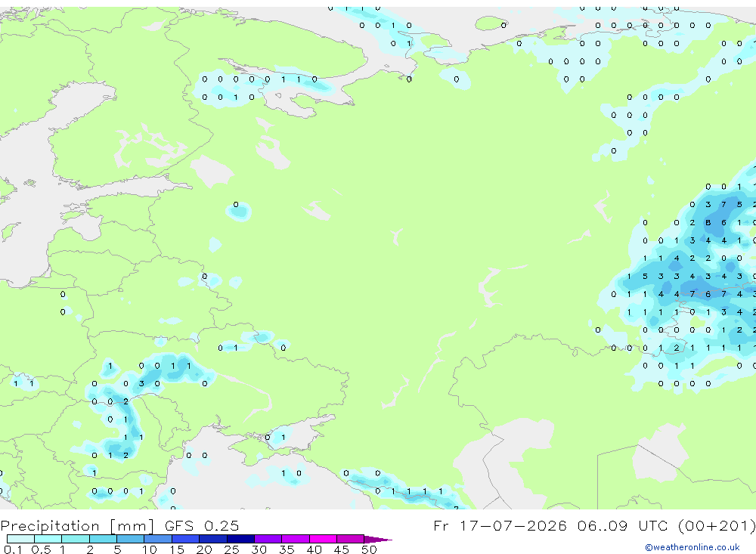Viewport: 756px width, 554px height.
Task: Click the 30–35 mm legend color box
Action: (x=268, y=539)
